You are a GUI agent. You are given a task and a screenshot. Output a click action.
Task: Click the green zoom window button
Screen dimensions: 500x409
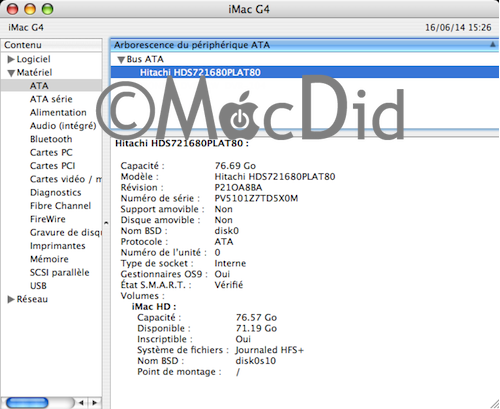click(47, 9)
